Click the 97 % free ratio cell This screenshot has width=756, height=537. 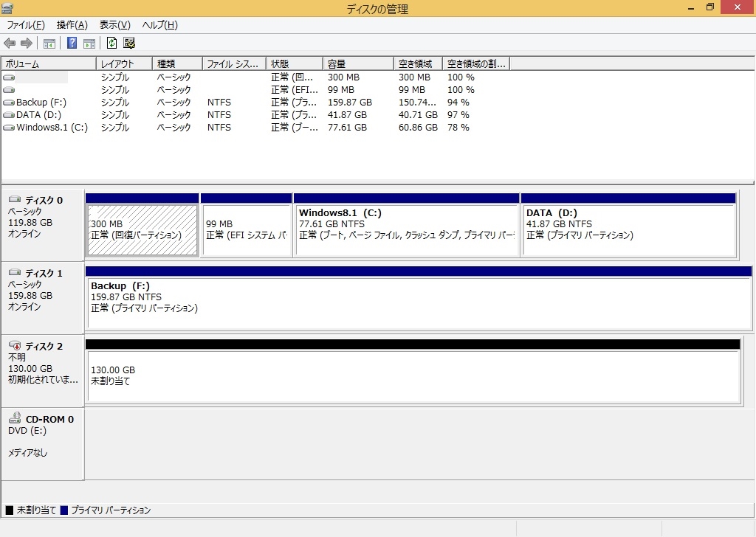[x=458, y=114]
